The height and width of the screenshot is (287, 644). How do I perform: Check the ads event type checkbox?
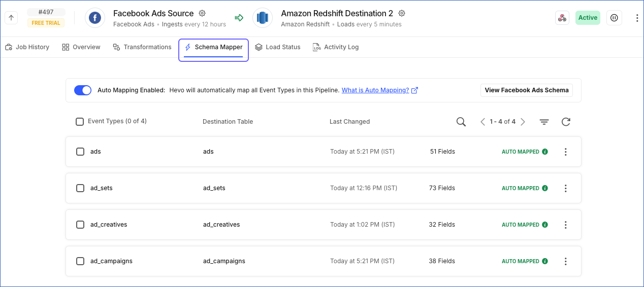coord(80,152)
